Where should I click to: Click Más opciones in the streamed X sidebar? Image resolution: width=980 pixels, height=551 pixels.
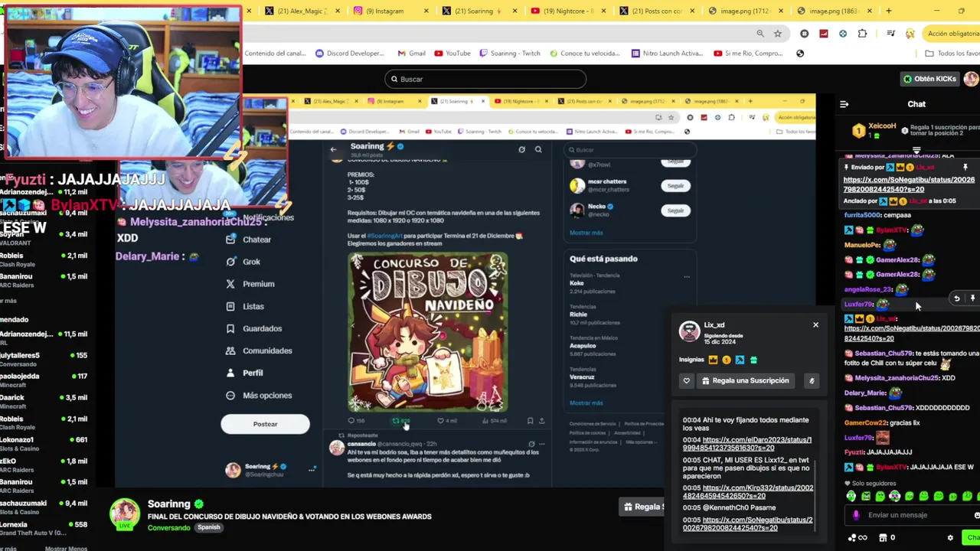[259, 396]
